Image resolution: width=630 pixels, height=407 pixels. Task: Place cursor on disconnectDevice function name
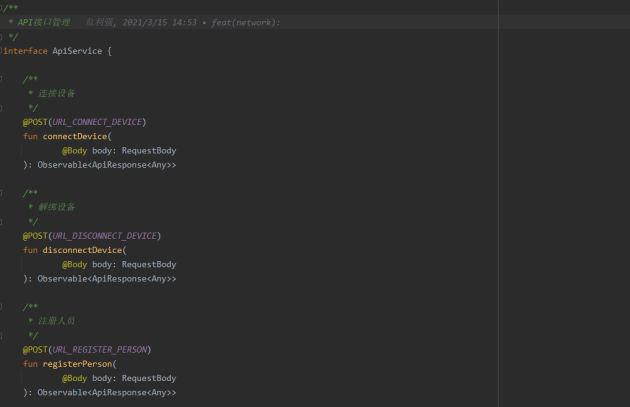coord(82,250)
